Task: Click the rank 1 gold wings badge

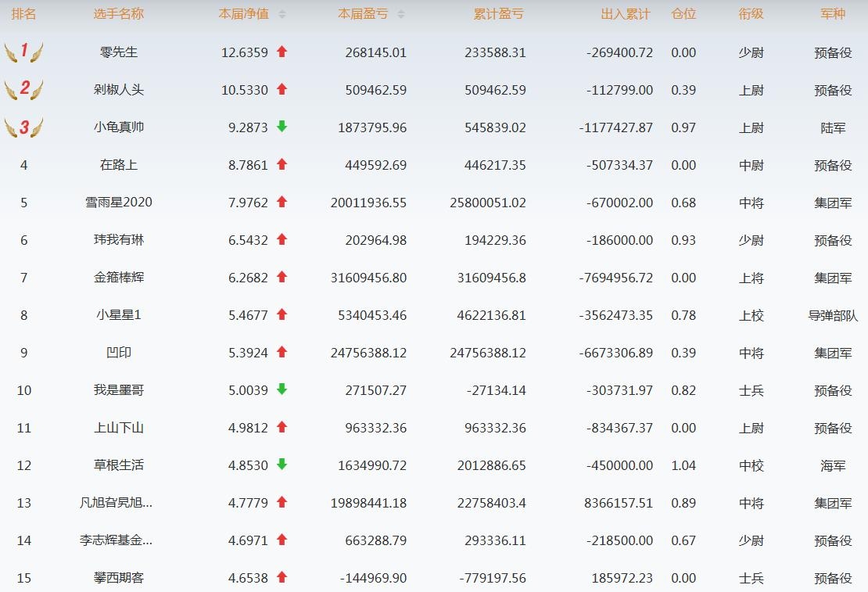Action: 23,52
